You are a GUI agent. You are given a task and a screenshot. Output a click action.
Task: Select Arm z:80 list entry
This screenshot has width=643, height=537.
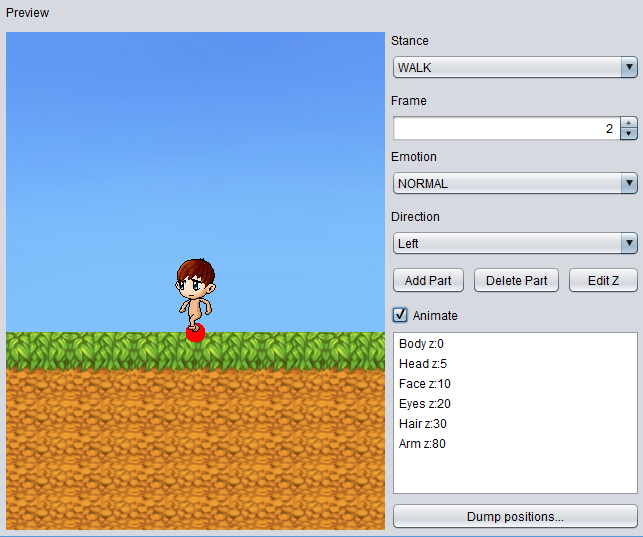(422, 444)
